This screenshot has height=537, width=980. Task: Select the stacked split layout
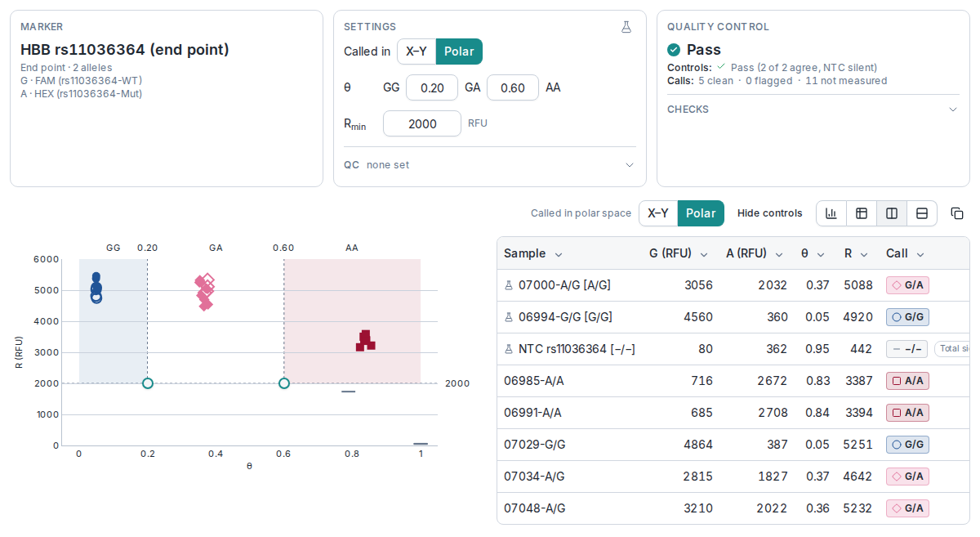pos(922,213)
